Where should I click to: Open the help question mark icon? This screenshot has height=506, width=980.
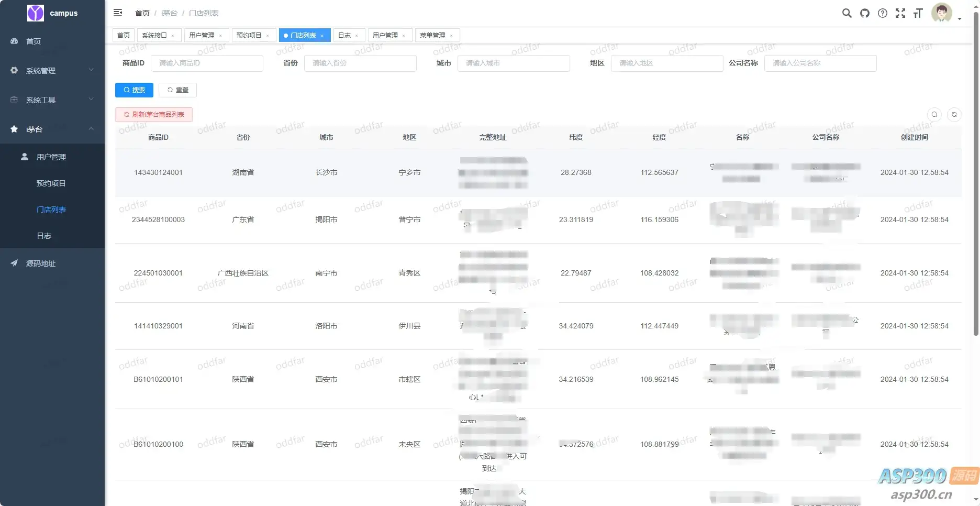point(883,13)
